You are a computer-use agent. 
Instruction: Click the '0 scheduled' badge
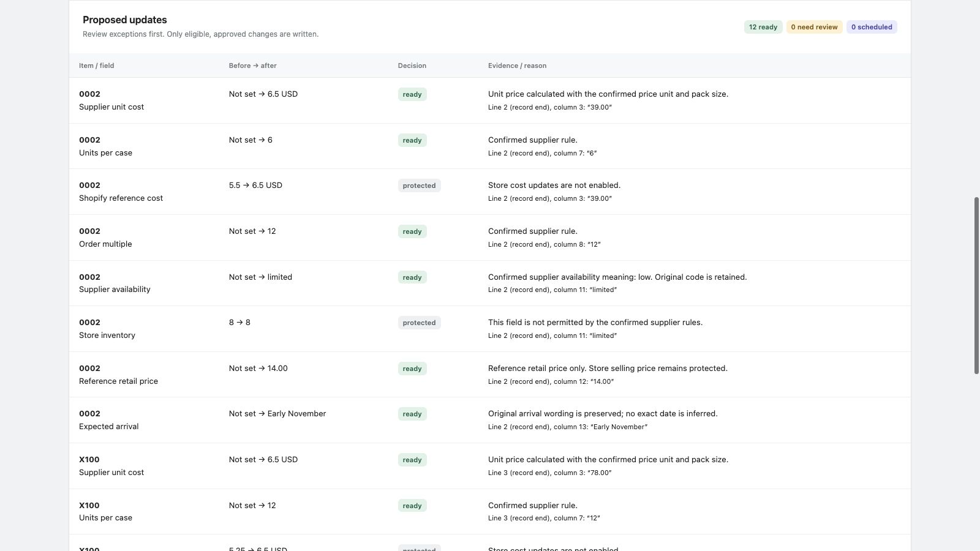pyautogui.click(x=872, y=27)
